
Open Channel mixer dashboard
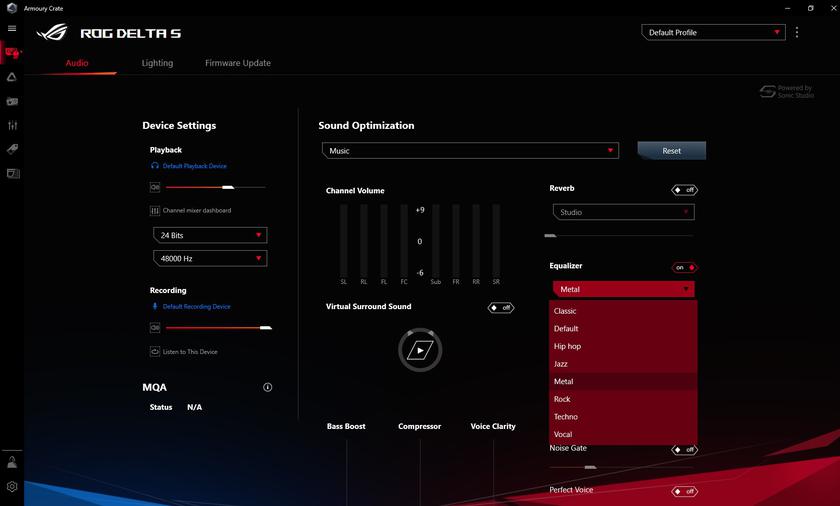point(196,211)
